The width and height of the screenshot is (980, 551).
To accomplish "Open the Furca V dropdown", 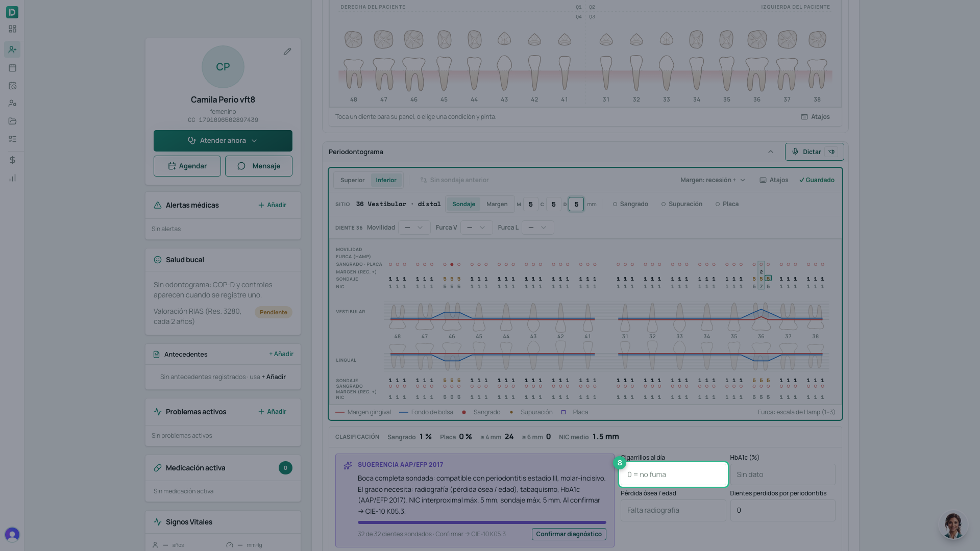I will [476, 228].
